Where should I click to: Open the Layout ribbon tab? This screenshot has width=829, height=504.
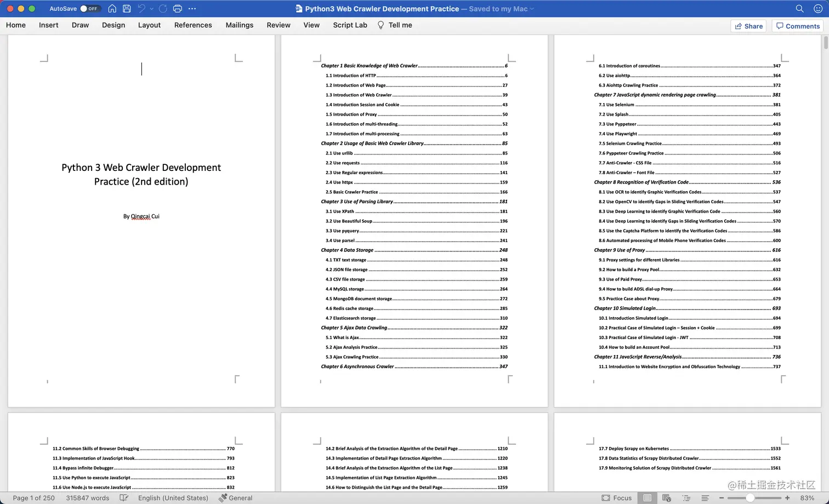149,25
